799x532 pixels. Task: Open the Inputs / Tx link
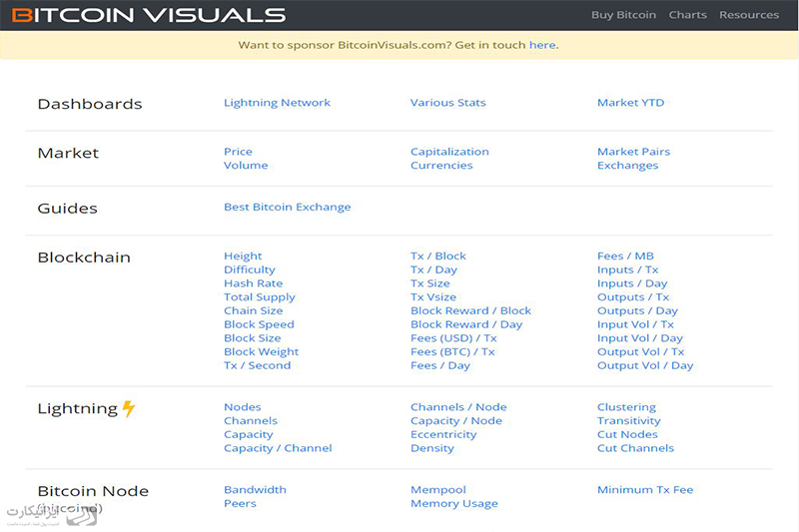(628, 269)
